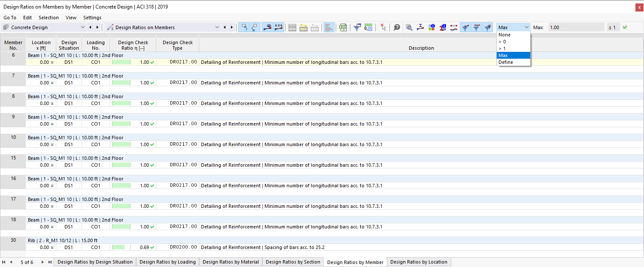Choose the highlighted Max option in dropdown
The width and height of the screenshot is (644, 267).
[513, 55]
